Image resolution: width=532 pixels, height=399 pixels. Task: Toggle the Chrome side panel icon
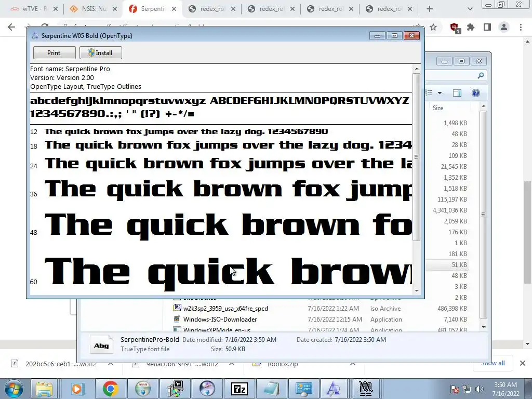point(487,27)
